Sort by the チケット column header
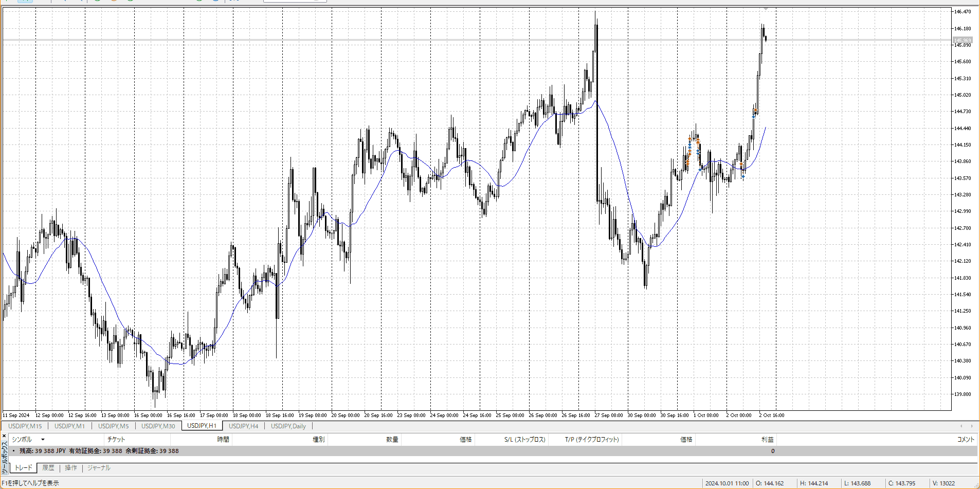 click(x=116, y=440)
